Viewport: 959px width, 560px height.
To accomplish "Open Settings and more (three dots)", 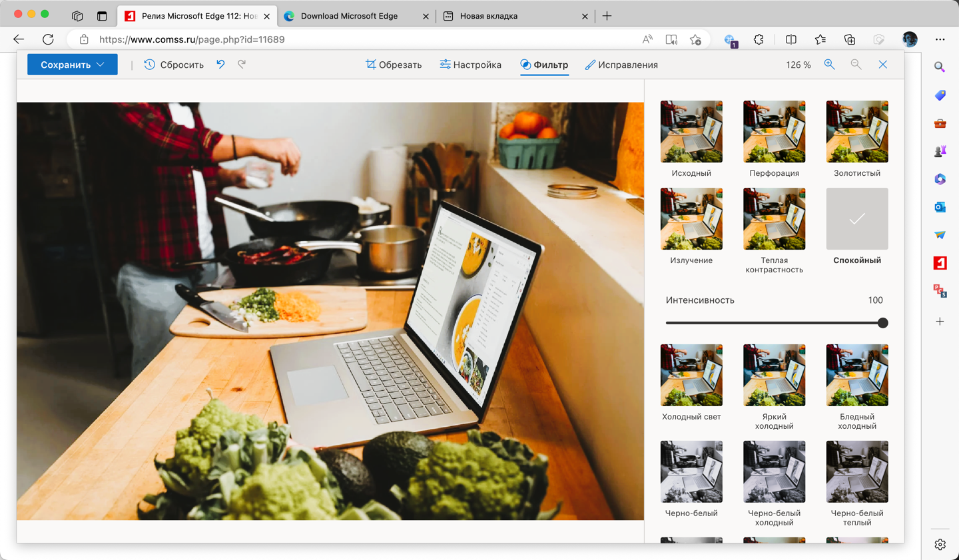I will (940, 39).
